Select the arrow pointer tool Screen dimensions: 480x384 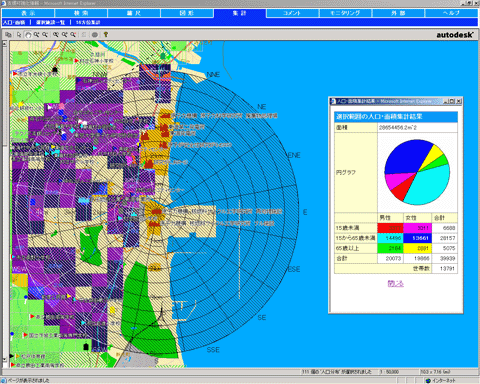(19, 35)
